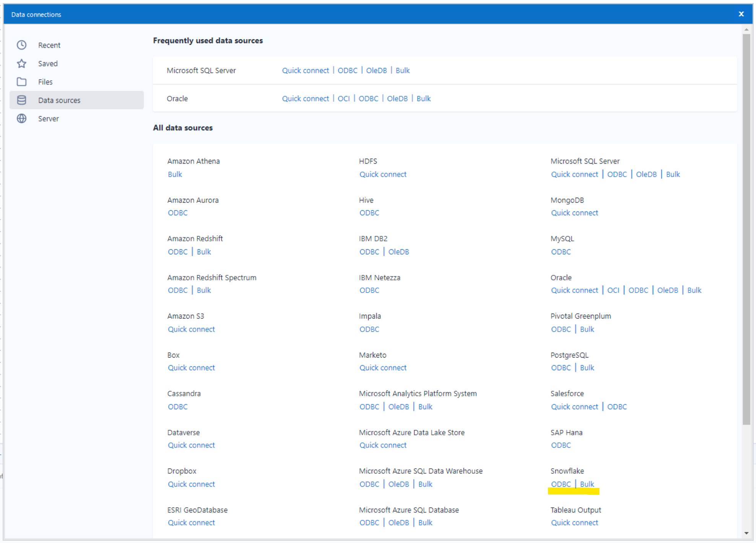Screen dimensions: 756x543
Task: Select ODBC under PostgreSQL
Action: [561, 368]
